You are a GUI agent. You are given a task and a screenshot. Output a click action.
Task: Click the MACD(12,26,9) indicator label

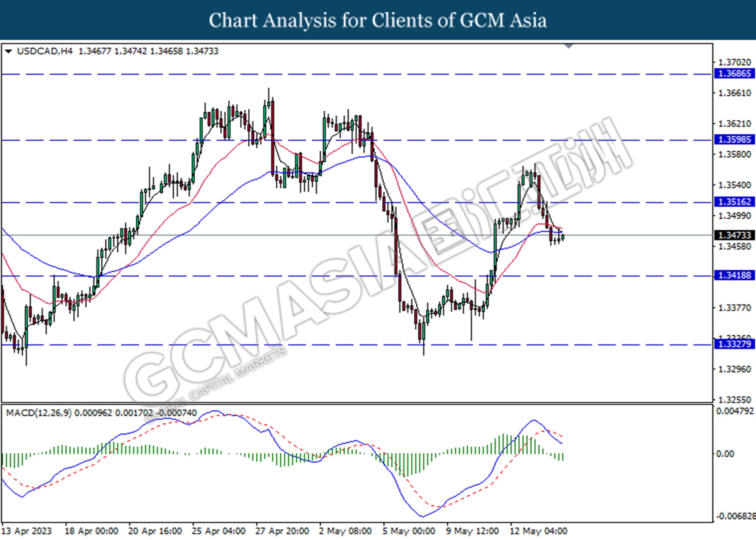click(39, 413)
